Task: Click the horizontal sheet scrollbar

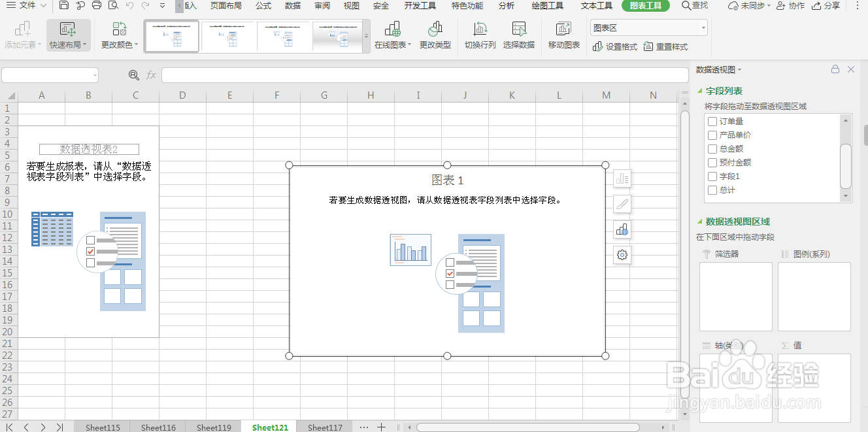Action: click(527, 427)
